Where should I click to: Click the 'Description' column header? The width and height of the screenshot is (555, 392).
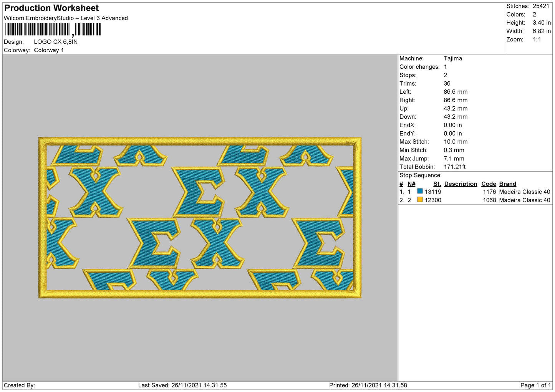[x=461, y=184]
